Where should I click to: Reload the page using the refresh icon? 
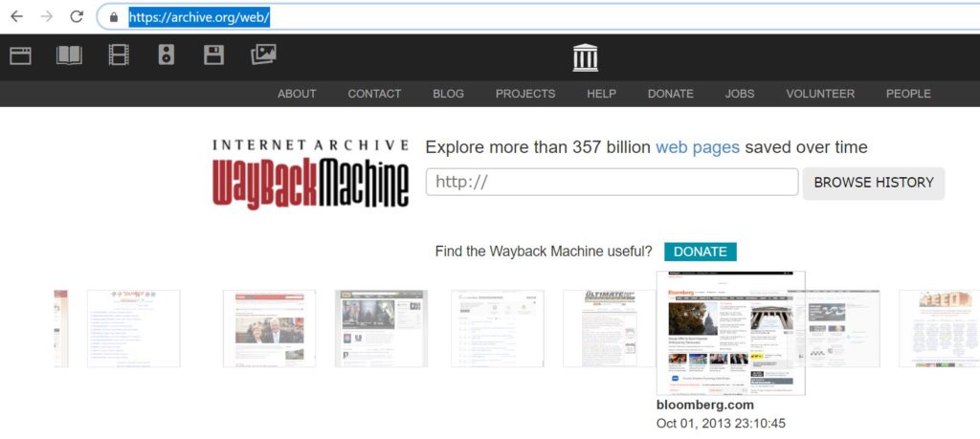click(77, 17)
